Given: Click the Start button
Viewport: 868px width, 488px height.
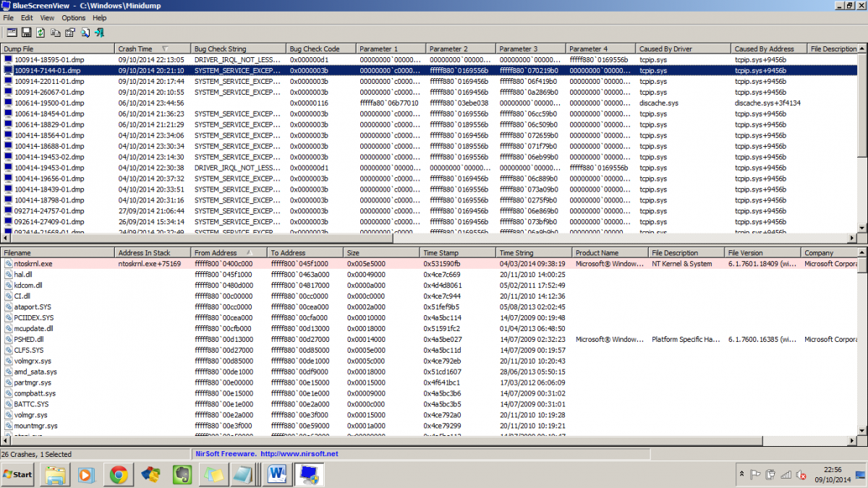Looking at the screenshot, I should pyautogui.click(x=19, y=475).
